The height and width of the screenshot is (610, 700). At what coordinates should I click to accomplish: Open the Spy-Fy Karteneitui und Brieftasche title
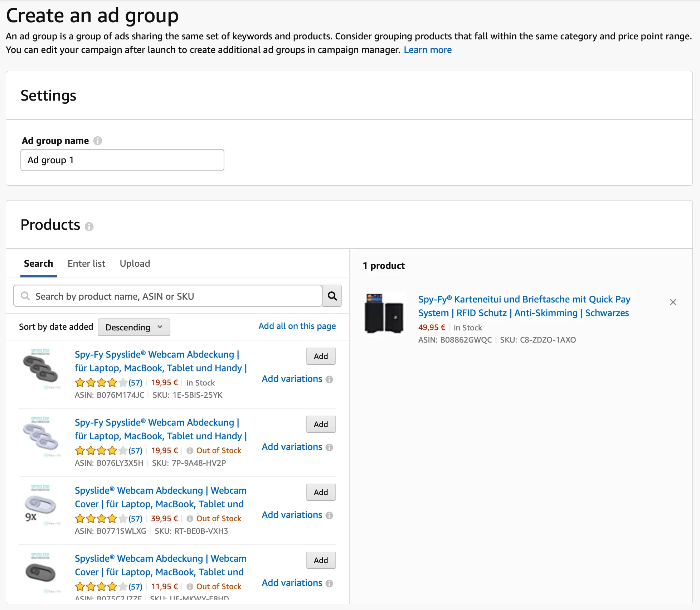pyautogui.click(x=524, y=306)
